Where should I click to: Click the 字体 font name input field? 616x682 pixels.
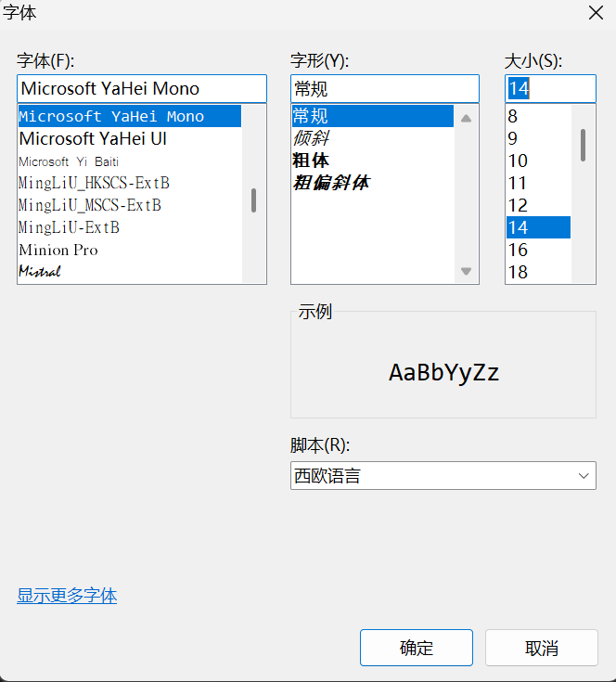tap(141, 89)
